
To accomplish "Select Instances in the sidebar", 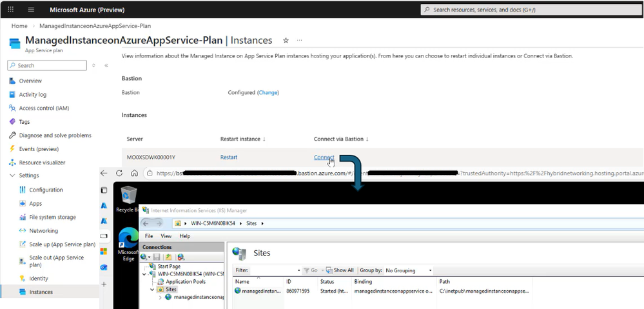I will pos(49,292).
